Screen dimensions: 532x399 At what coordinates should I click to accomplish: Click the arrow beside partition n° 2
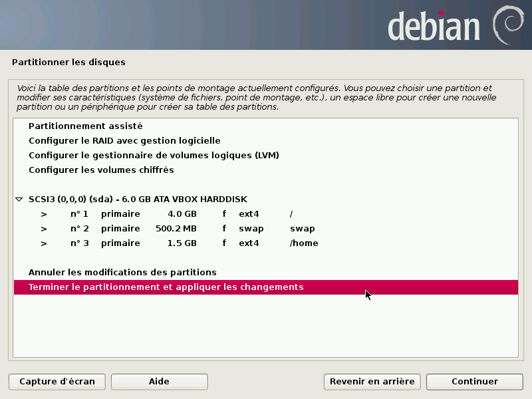(44, 229)
